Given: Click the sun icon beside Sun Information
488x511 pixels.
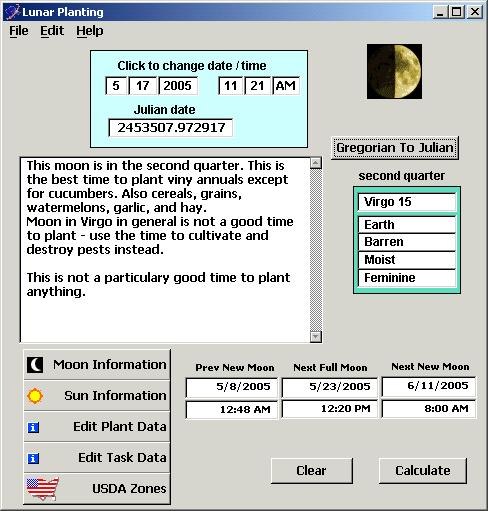Looking at the screenshot, I should point(35,396).
